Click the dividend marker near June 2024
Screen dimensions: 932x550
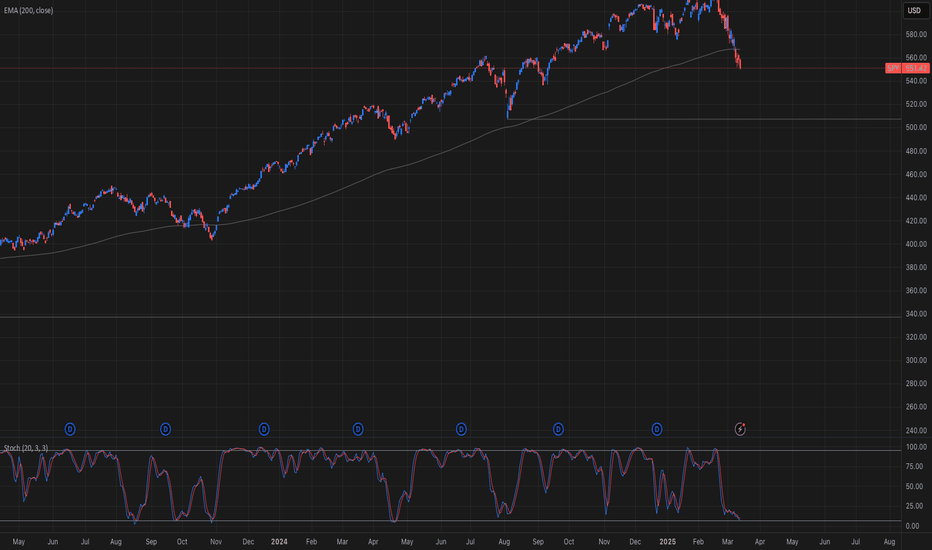click(x=461, y=429)
